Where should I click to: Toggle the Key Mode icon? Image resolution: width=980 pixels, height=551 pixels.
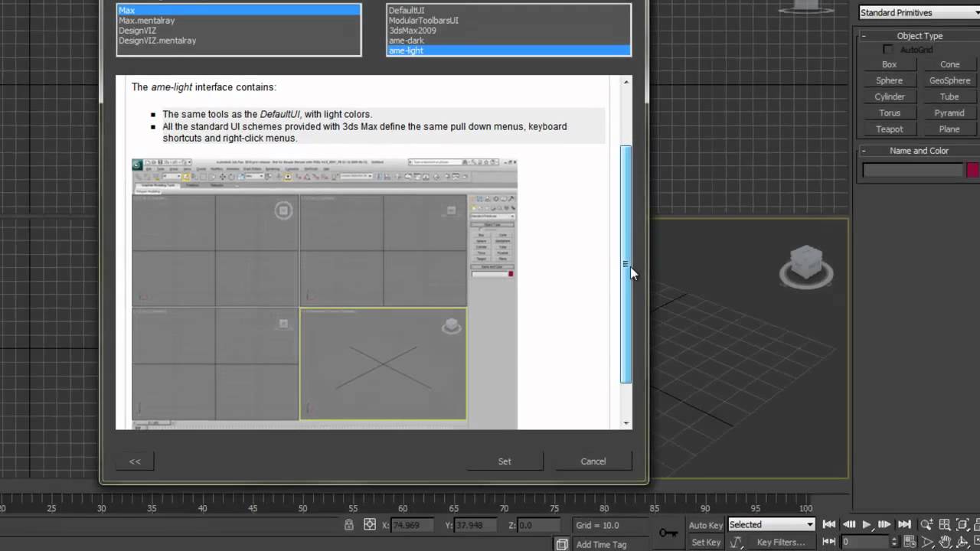829,542
